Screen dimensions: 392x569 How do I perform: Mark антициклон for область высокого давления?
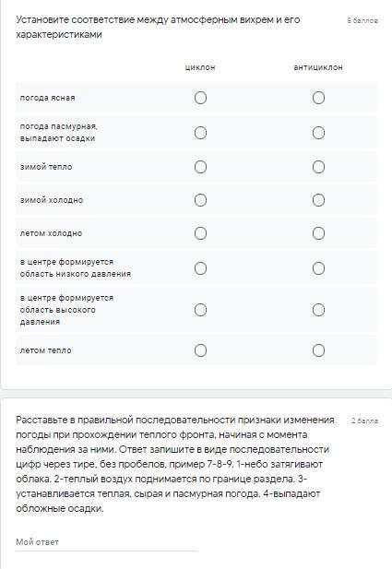pyautogui.click(x=318, y=310)
